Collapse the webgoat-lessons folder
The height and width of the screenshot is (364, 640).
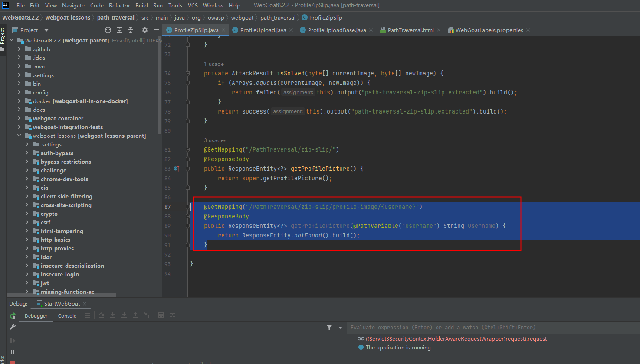19,136
